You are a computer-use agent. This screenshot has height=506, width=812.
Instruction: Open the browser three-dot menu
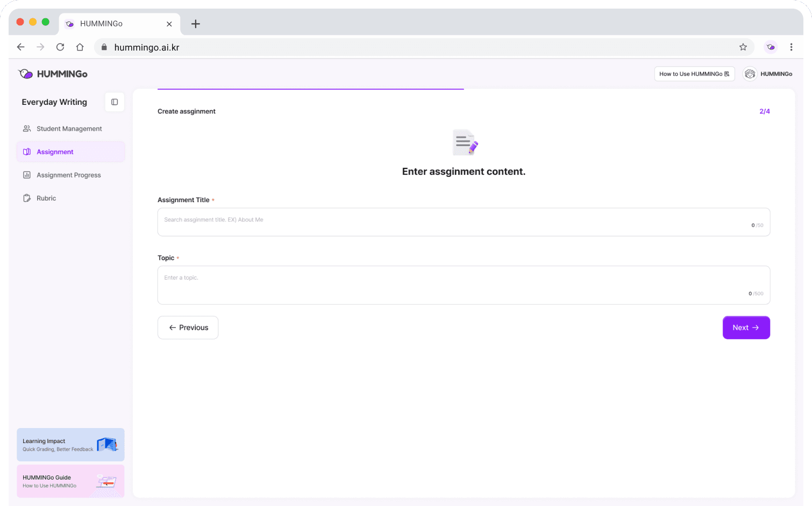tap(791, 47)
